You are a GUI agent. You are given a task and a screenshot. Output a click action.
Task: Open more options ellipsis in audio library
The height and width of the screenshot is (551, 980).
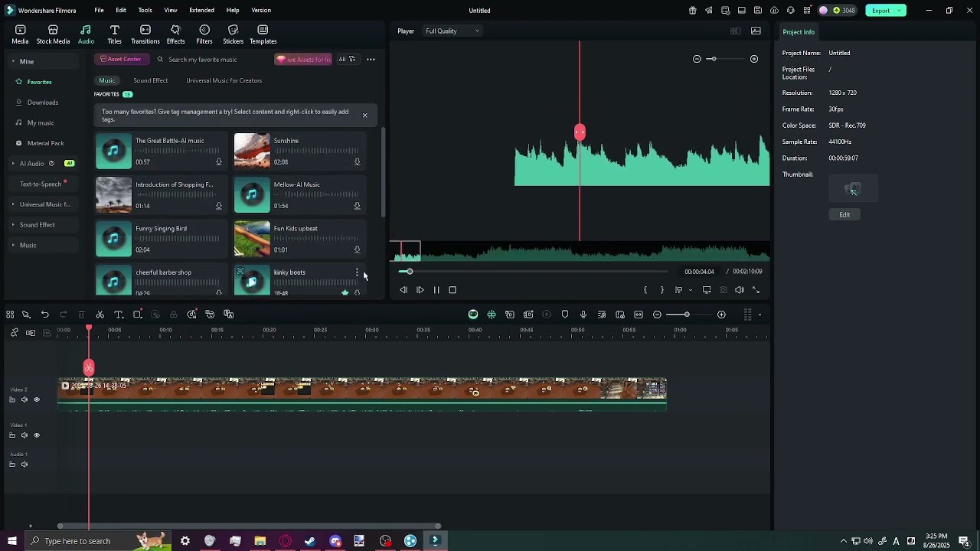click(371, 60)
